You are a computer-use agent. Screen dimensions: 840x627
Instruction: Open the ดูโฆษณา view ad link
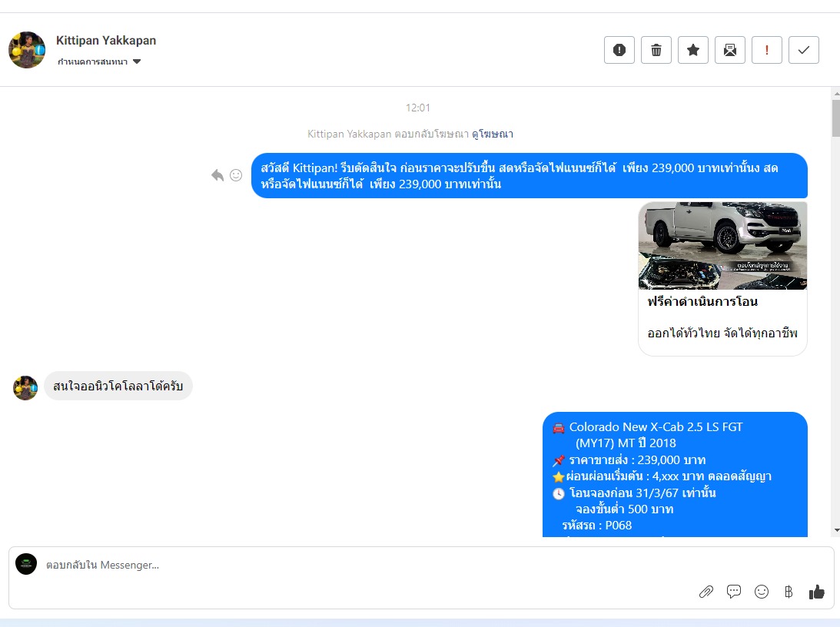(493, 134)
